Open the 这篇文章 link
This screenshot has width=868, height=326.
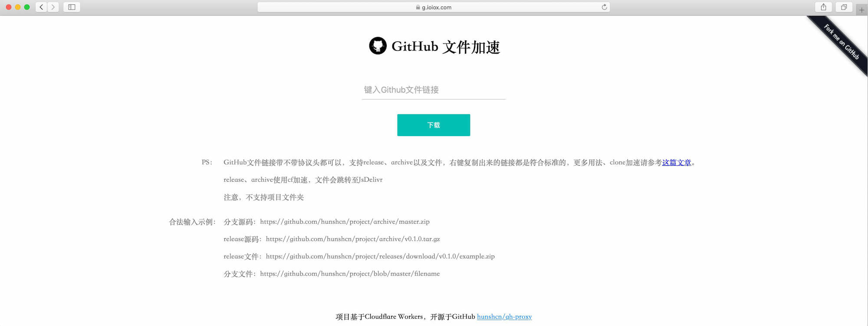point(677,163)
